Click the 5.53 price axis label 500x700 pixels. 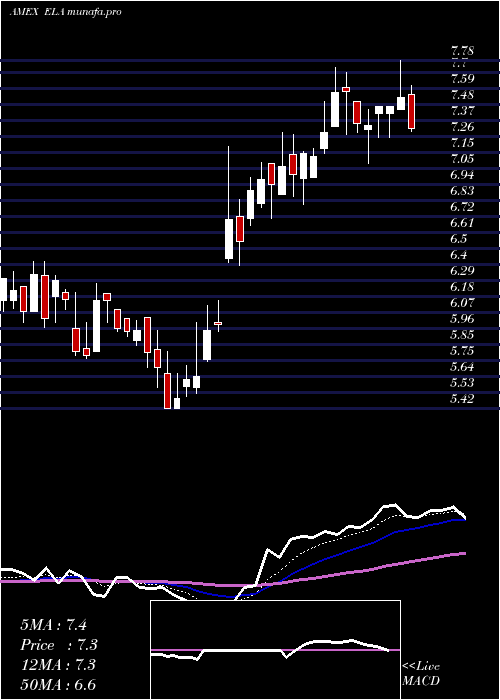[462, 383]
